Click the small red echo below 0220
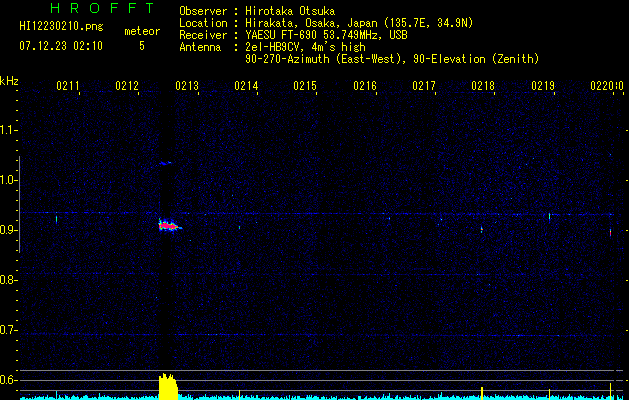Image resolution: width=629 pixels, height=400 pixels. coord(610,233)
